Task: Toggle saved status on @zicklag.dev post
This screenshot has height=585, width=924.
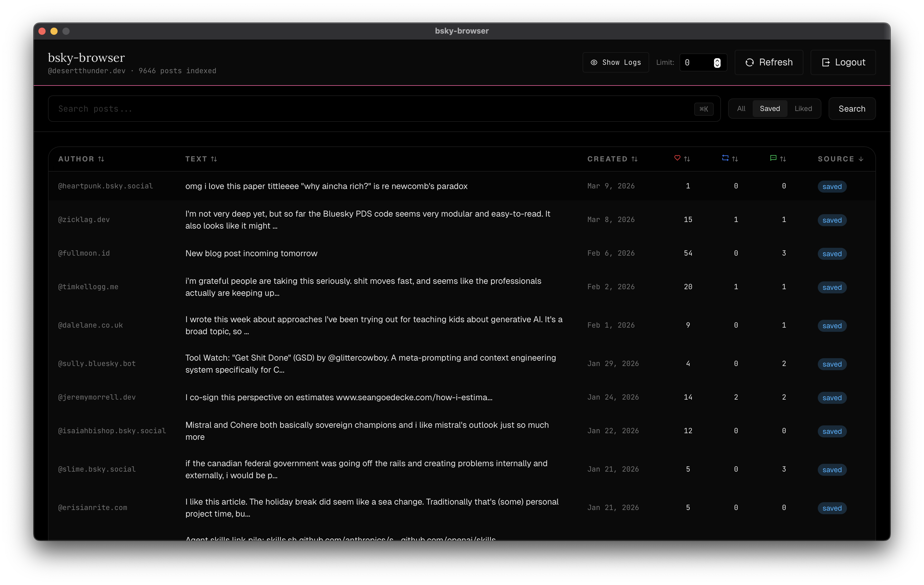Action: click(x=832, y=220)
